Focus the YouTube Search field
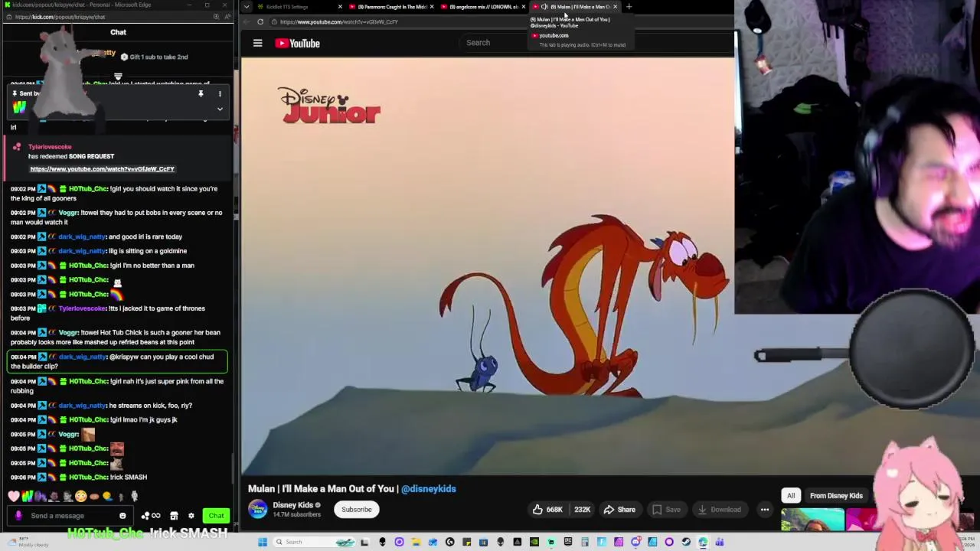980x551 pixels. coord(597,43)
